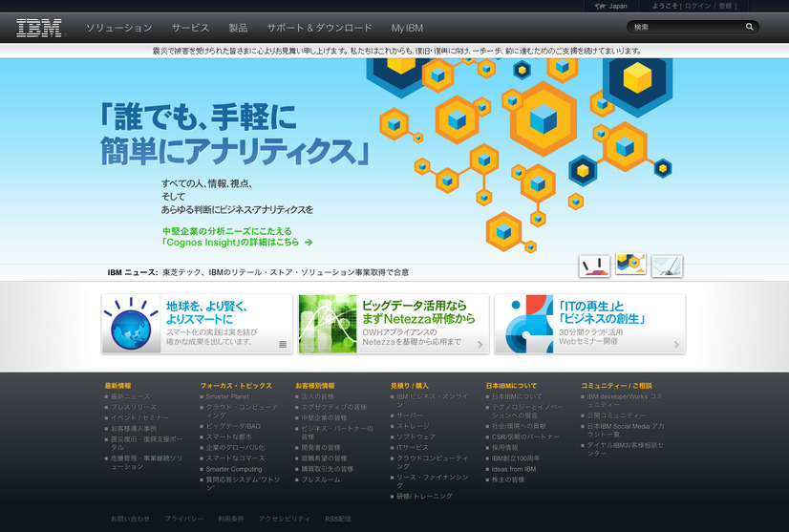Image resolution: width=789 pixels, height=532 pixels.
Task: Click the IBM logo
Action: pyautogui.click(x=40, y=28)
